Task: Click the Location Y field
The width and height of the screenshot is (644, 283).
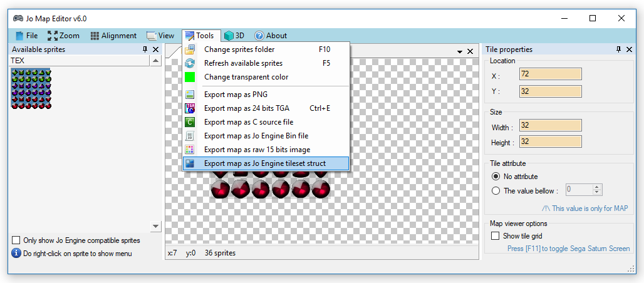Action: pyautogui.click(x=551, y=91)
